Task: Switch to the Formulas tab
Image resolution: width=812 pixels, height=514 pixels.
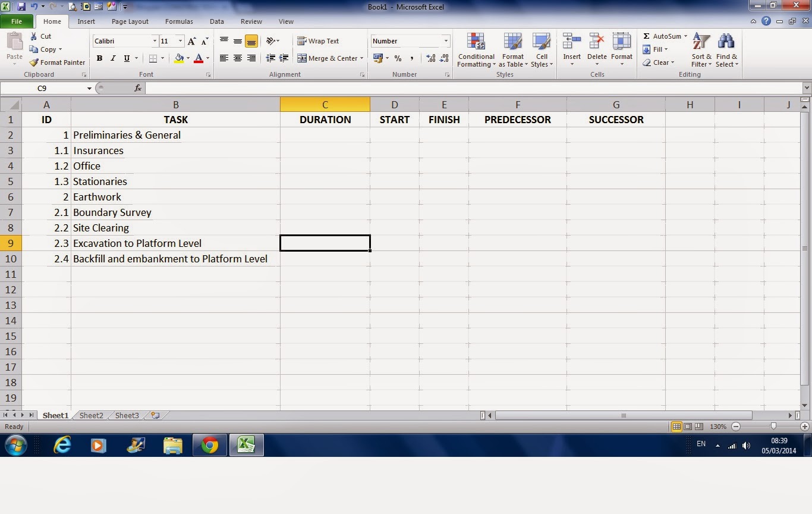Action: [x=179, y=21]
